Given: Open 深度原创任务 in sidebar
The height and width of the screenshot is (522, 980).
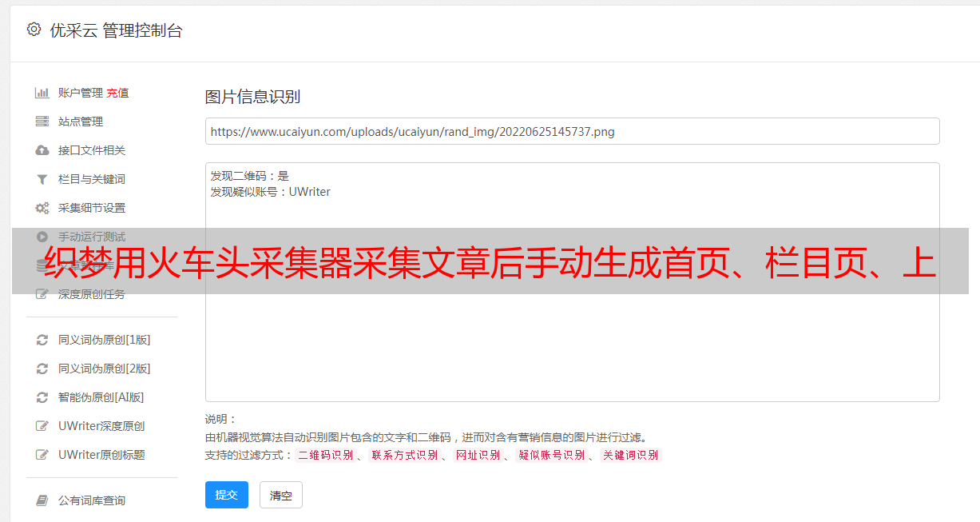Looking at the screenshot, I should [x=92, y=294].
